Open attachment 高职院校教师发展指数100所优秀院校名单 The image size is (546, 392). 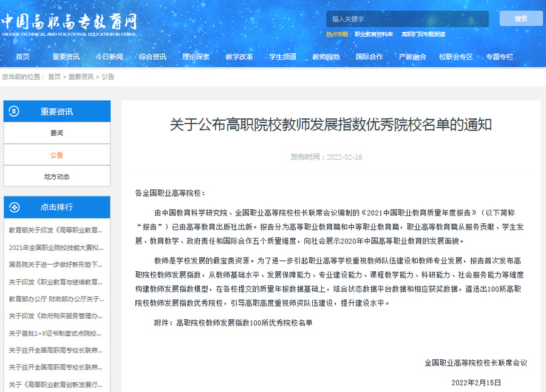click(244, 323)
